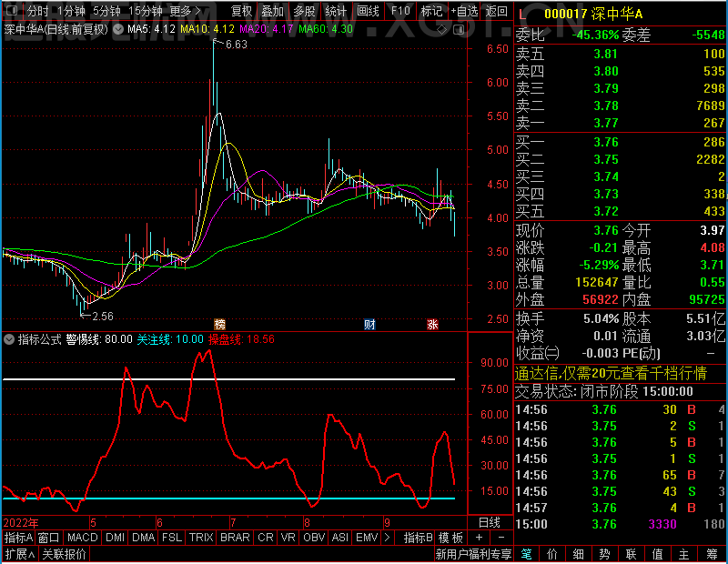Click the 返回 back button

(496, 11)
